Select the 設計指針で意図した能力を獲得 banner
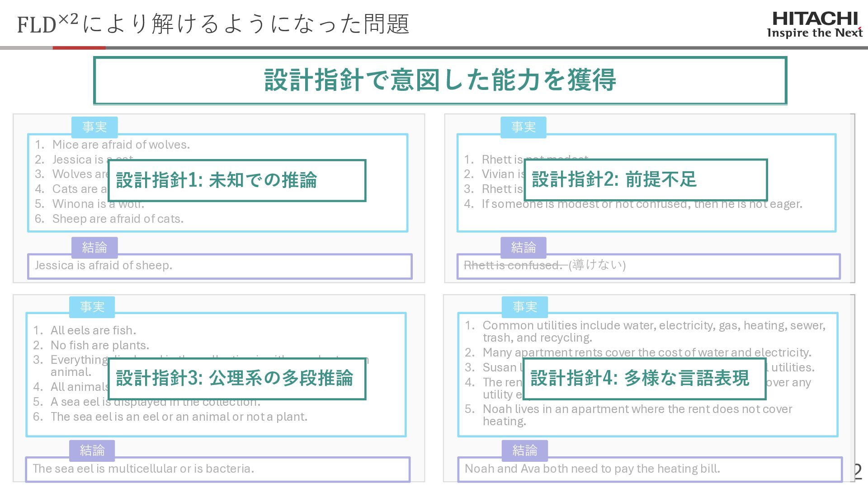The width and height of the screenshot is (868, 488). point(440,80)
